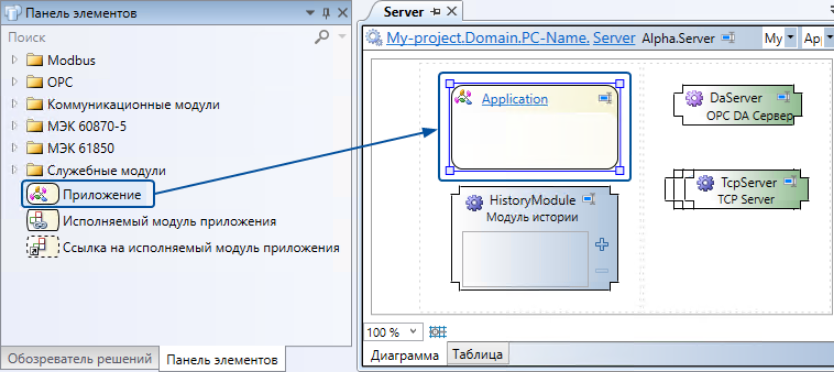Select the Alpha.Server type label
The height and width of the screenshot is (372, 834).
[678, 38]
